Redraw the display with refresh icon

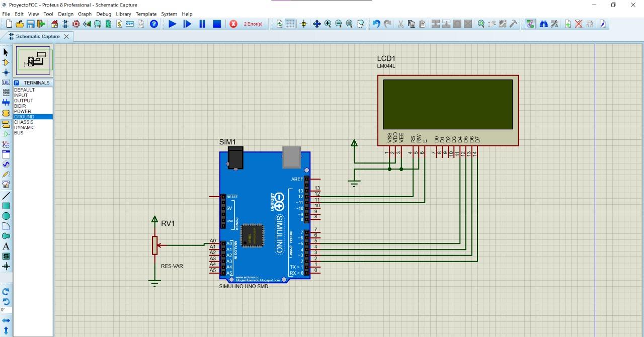[x=280, y=24]
